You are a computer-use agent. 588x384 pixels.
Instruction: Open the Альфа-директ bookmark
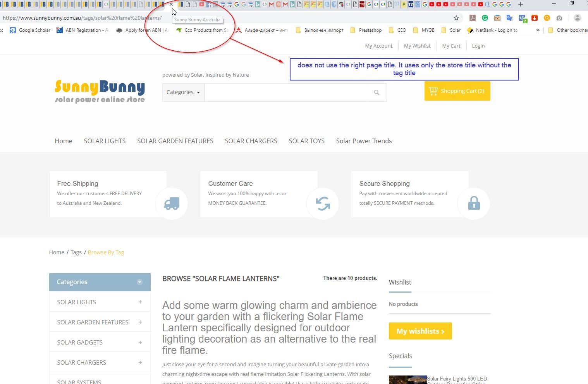[262, 30]
